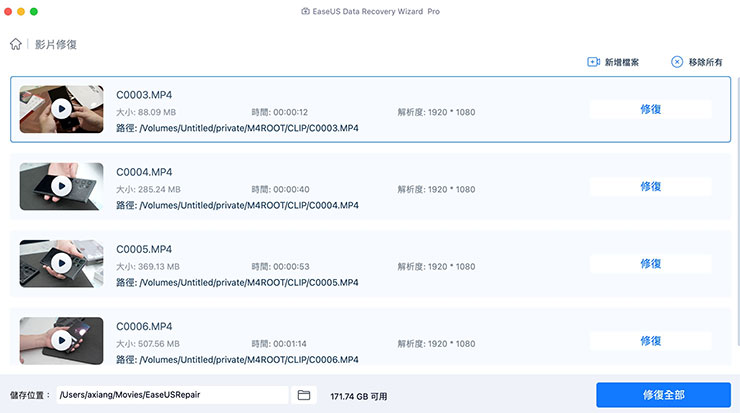This screenshot has height=413, width=740.
Task: Click the save location path field
Action: [172, 395]
